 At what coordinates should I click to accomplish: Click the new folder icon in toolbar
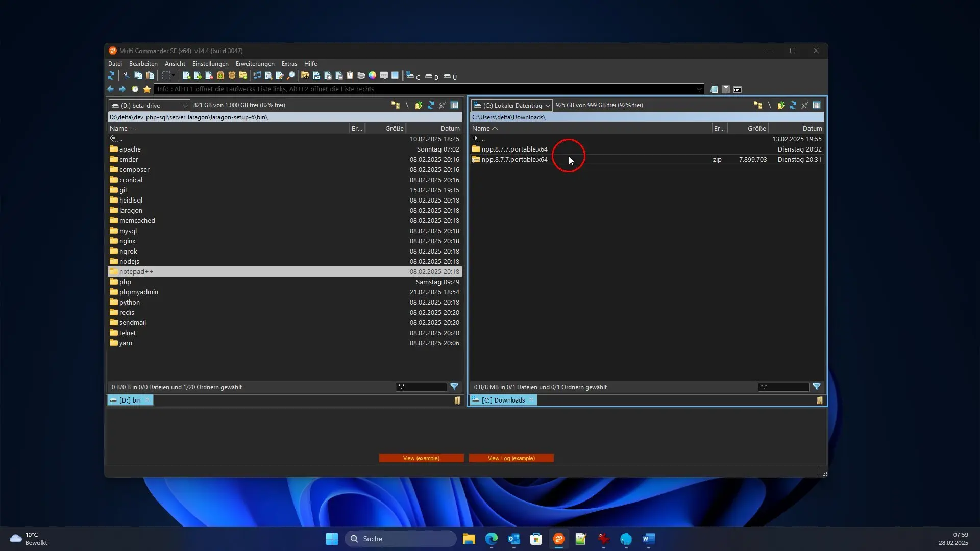click(243, 76)
